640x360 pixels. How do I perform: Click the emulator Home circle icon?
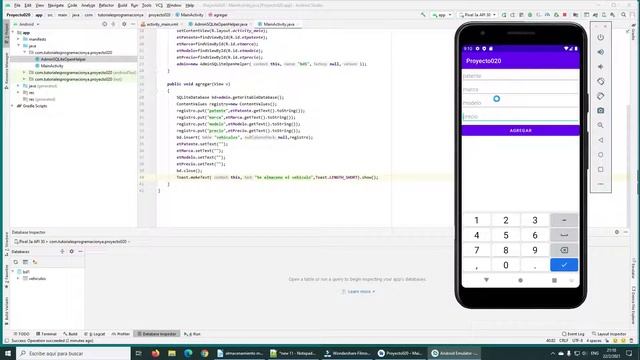[x=600, y=155]
